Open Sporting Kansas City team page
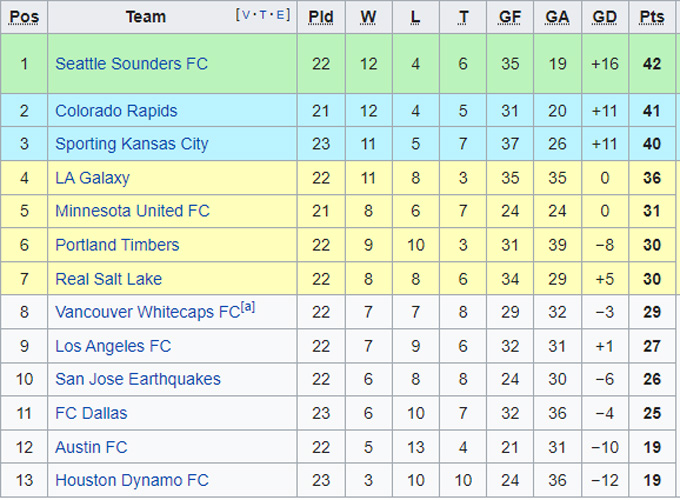 click(x=131, y=144)
